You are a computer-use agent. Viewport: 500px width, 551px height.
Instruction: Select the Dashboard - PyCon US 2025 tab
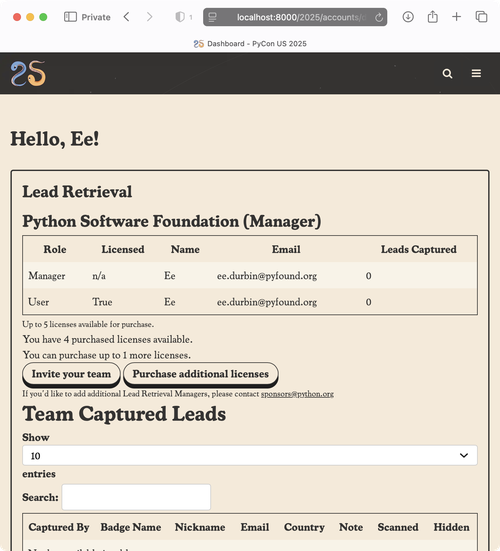pyautogui.click(x=250, y=44)
